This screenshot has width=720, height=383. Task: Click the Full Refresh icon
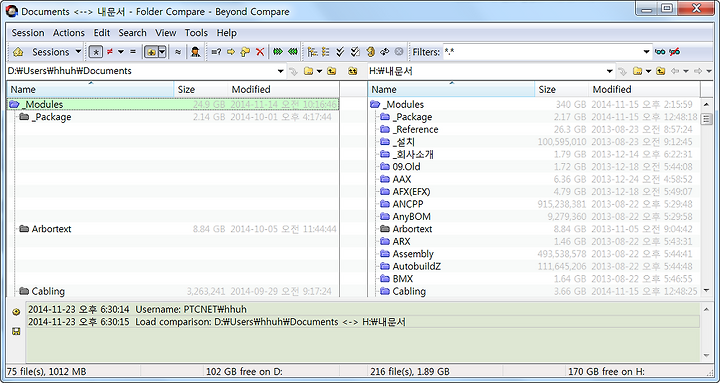pyautogui.click(x=371, y=52)
